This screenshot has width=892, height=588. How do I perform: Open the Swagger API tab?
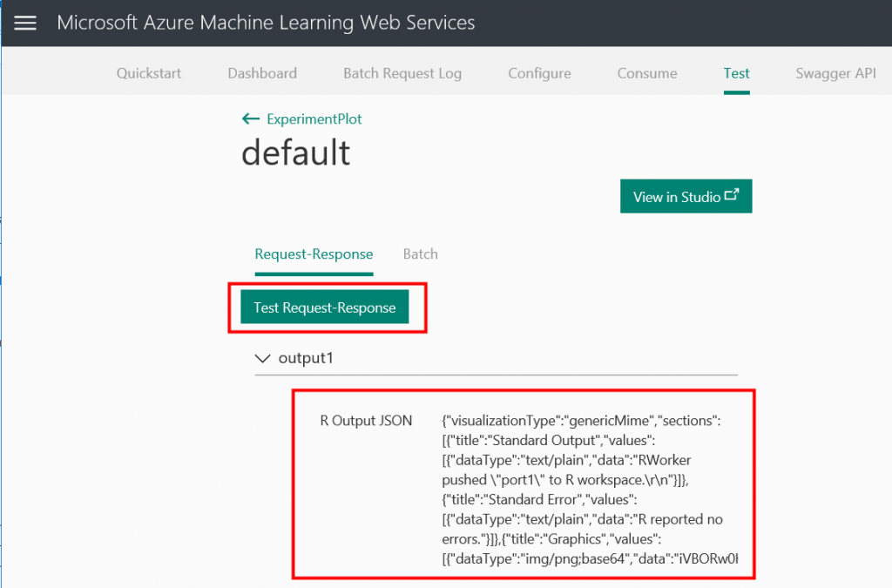835,73
